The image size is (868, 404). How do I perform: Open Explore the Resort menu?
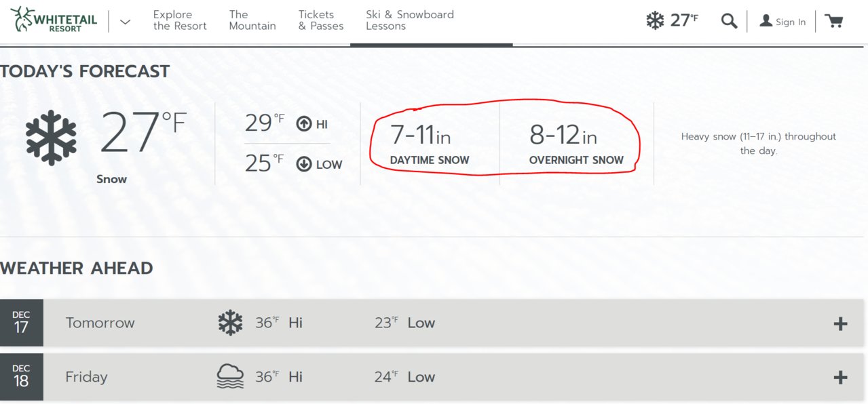coord(180,20)
